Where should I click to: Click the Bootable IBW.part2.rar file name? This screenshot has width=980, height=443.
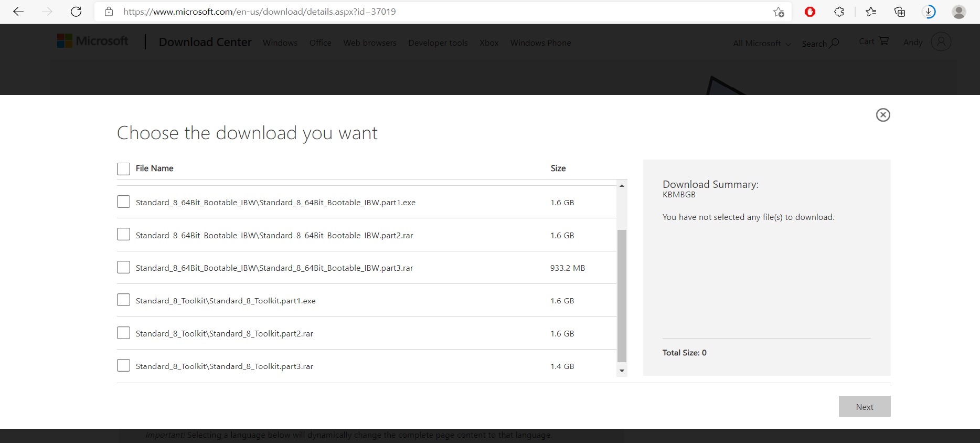[x=274, y=236]
